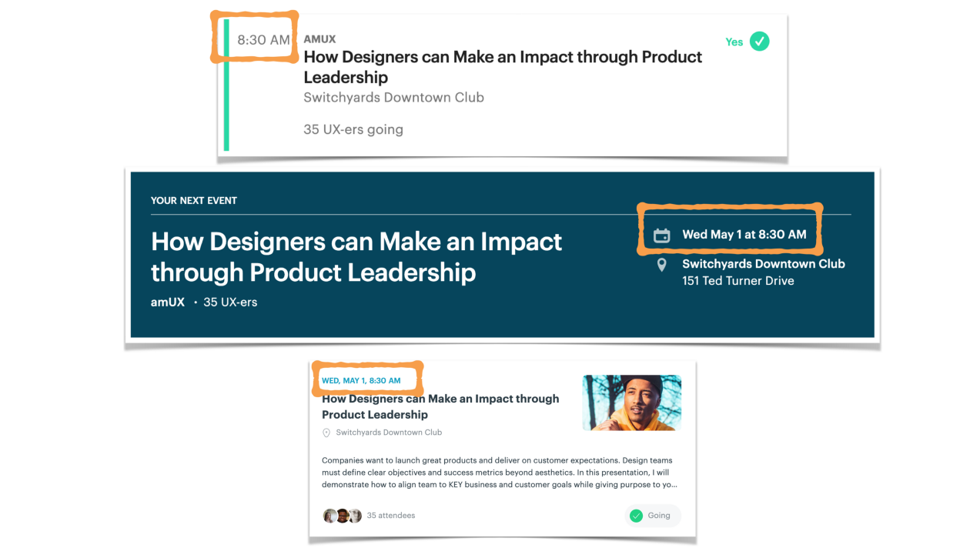This screenshot has height=548, width=980.
Task: Click the Yes RSVP label in the top card
Action: pyautogui.click(x=734, y=42)
